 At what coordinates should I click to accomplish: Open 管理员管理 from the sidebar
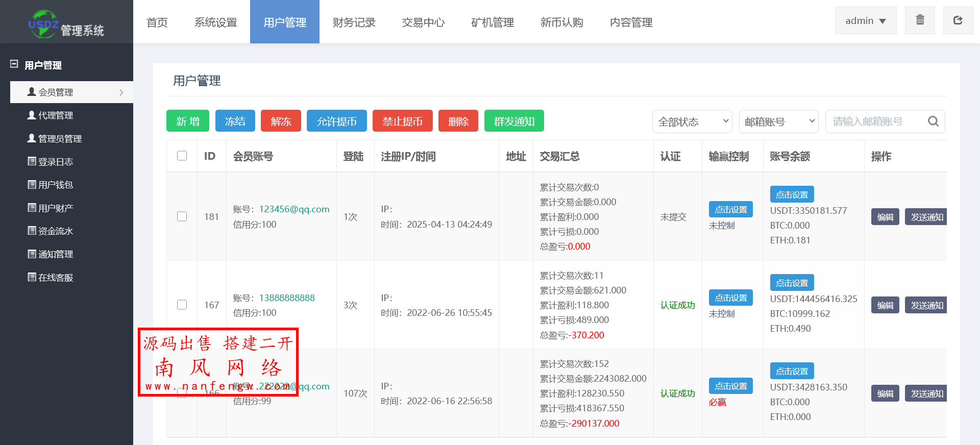60,139
